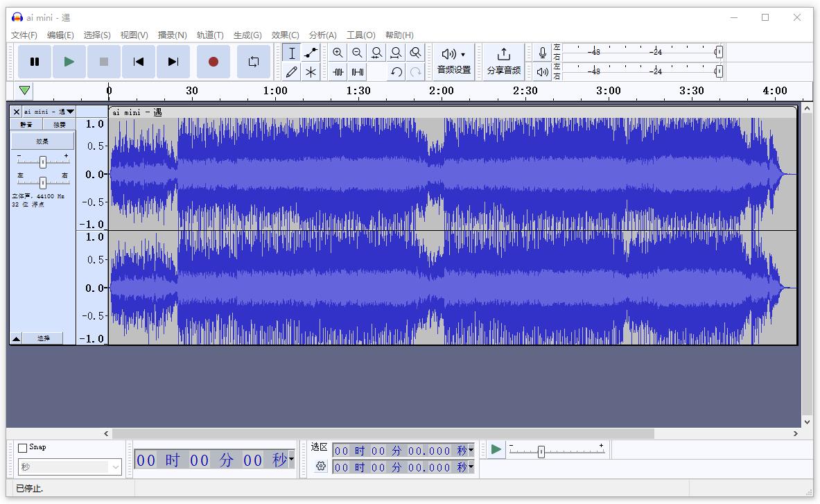Open the 文件(F) menu
Screen dimensions: 820x504
click(24, 35)
